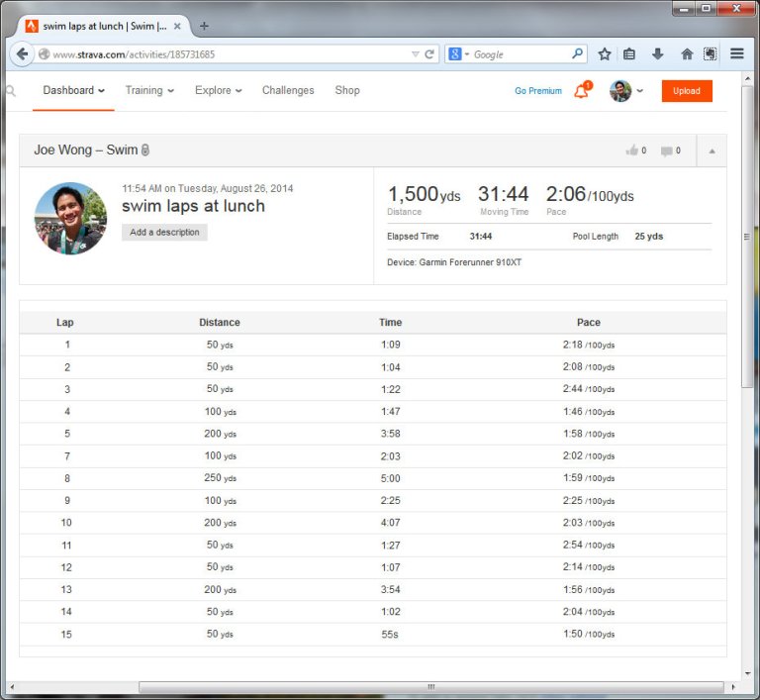The height and width of the screenshot is (700, 760).
Task: Click lap number 13 in the table
Action: [x=66, y=589]
